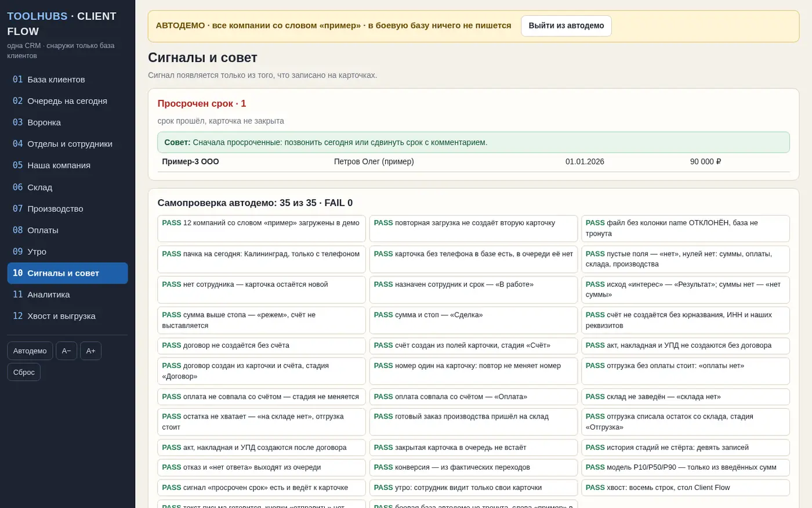
Task: Open the «Аналитика» section
Action: [x=67, y=294]
